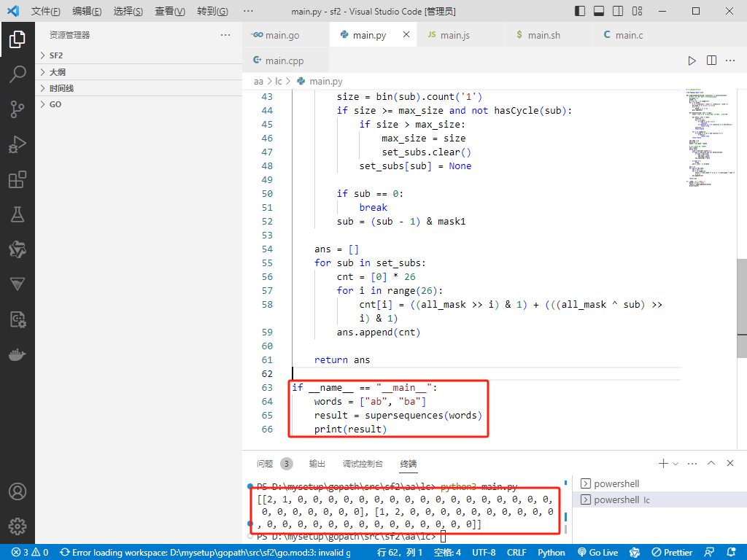Change file encoding UTF-8
The height and width of the screenshot is (560, 747).
click(484, 553)
